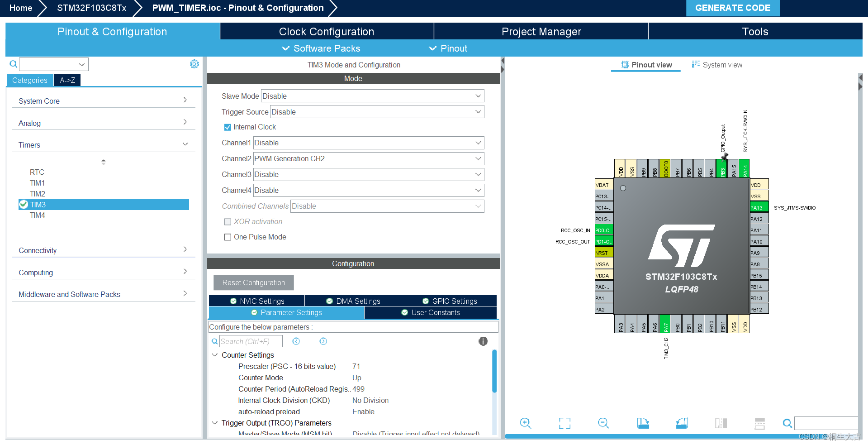This screenshot has height=445, width=868.
Task: Click the previous search result arrow icon
Action: [x=296, y=341]
